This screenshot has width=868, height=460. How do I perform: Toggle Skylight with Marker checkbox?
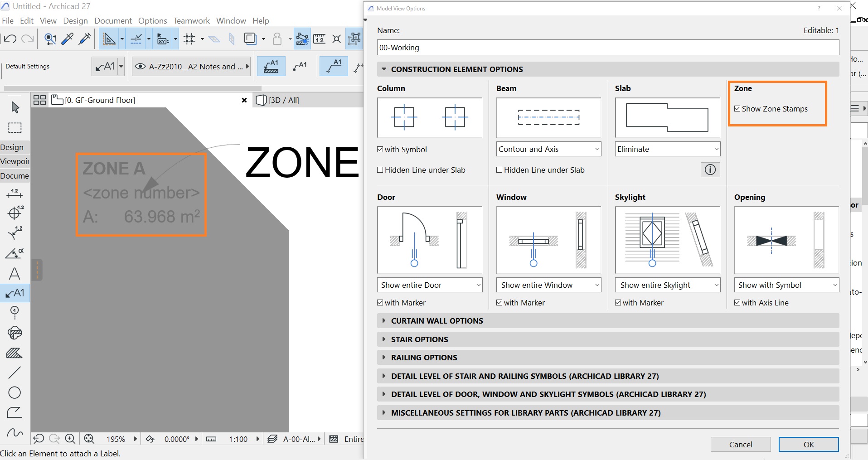(618, 303)
